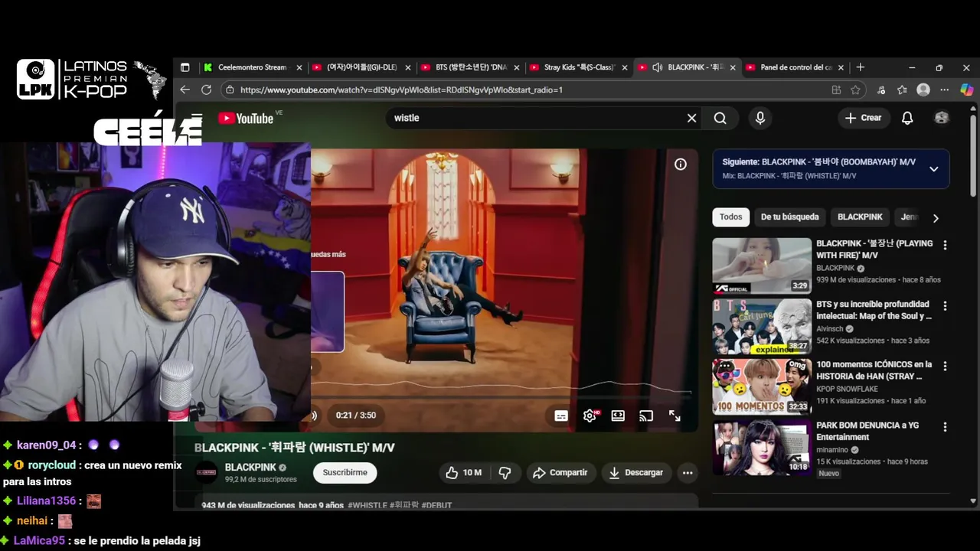Download video with Descargar button

point(635,473)
